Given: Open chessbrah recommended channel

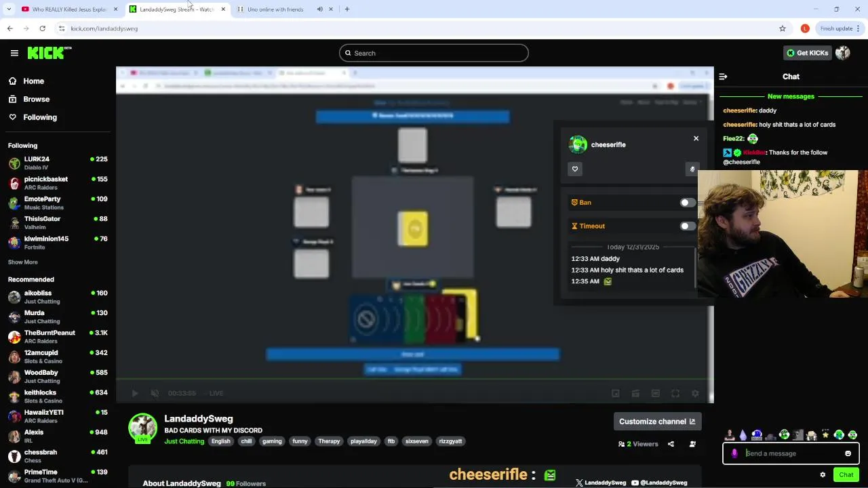Looking at the screenshot, I should pyautogui.click(x=58, y=456).
